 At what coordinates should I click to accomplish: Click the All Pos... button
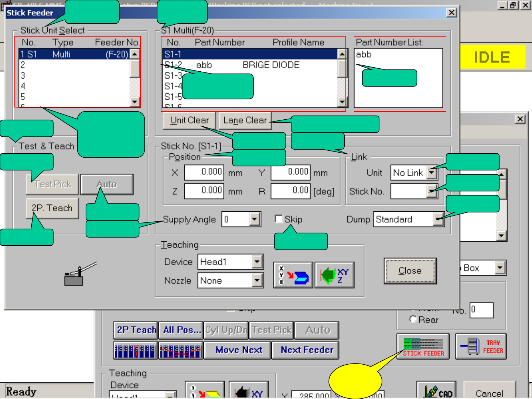pyautogui.click(x=181, y=330)
